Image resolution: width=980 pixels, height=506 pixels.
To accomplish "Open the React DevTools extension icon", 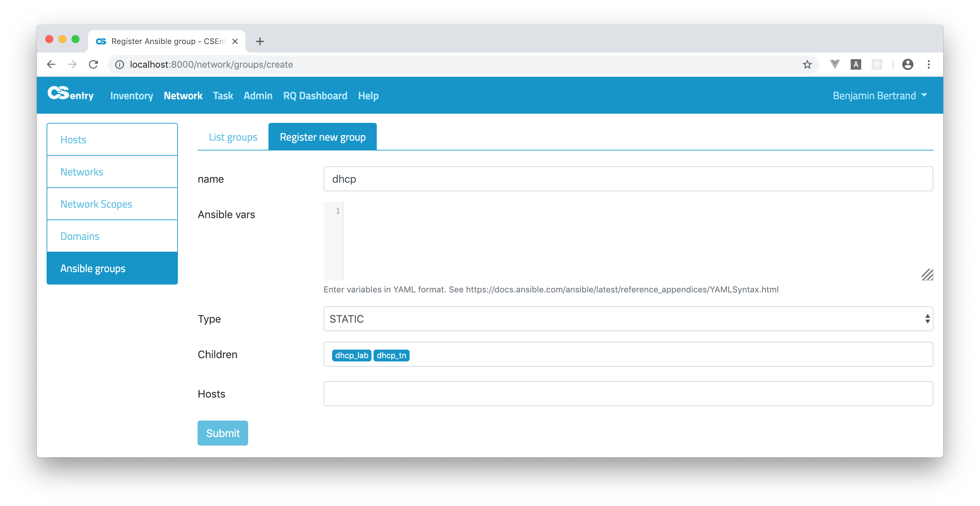I will pos(877,64).
